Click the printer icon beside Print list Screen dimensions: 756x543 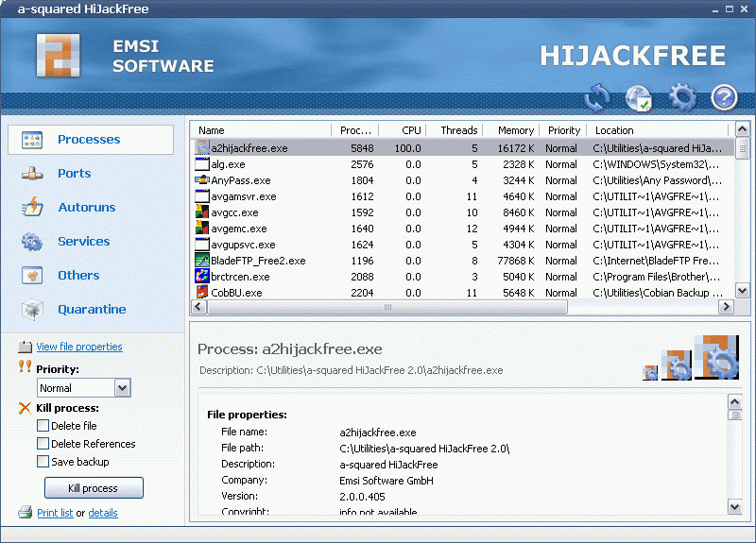point(26,512)
